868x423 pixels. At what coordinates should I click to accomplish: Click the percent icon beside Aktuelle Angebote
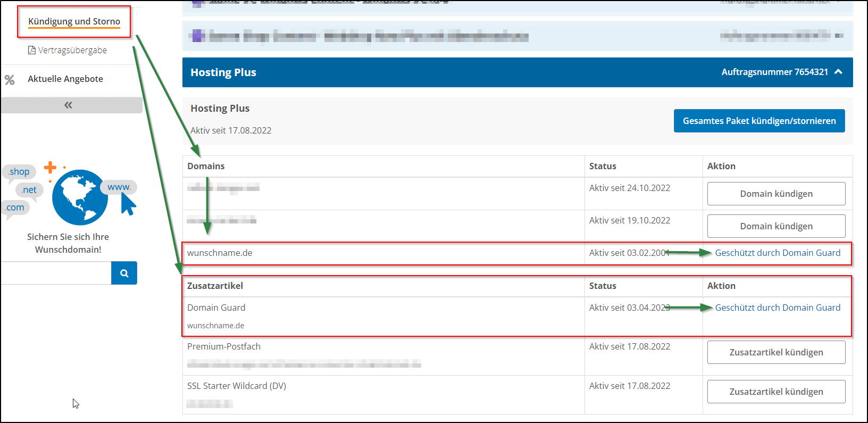tap(10, 80)
